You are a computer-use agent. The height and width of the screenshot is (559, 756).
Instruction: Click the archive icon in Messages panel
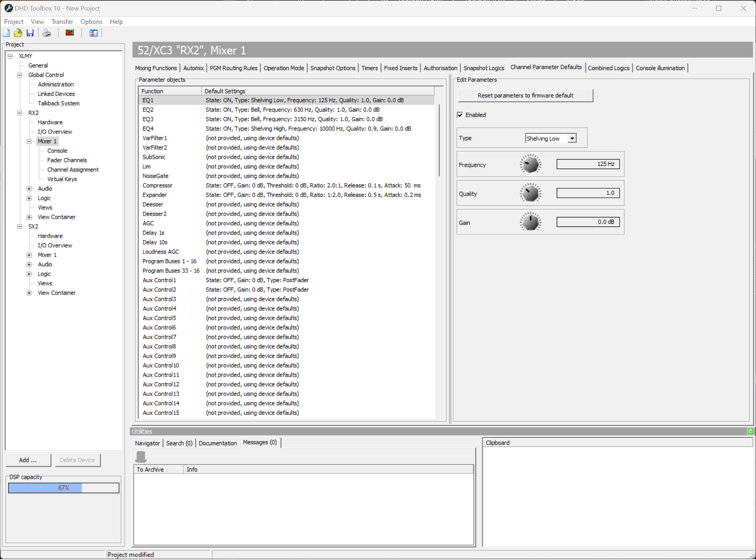(141, 456)
